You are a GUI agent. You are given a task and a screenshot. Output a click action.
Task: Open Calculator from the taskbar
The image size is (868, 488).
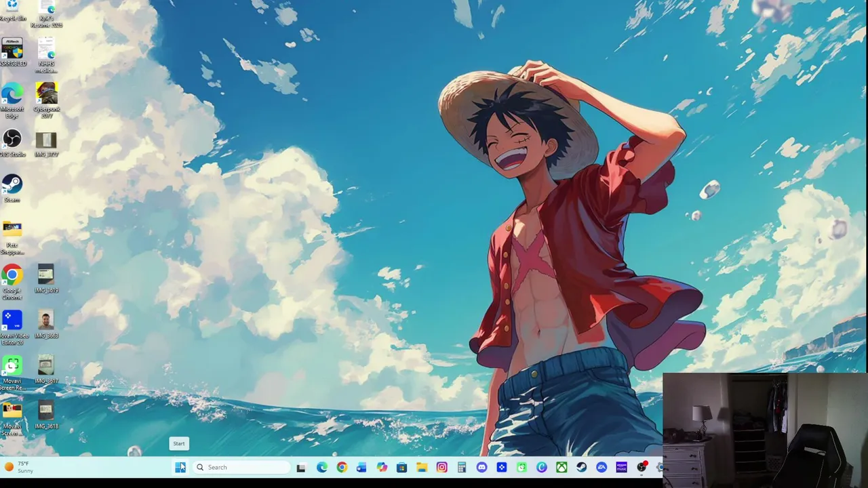(462, 467)
